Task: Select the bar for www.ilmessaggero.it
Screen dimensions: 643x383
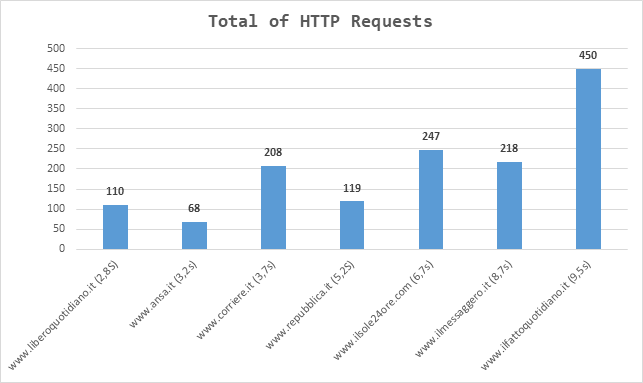Action: point(509,205)
